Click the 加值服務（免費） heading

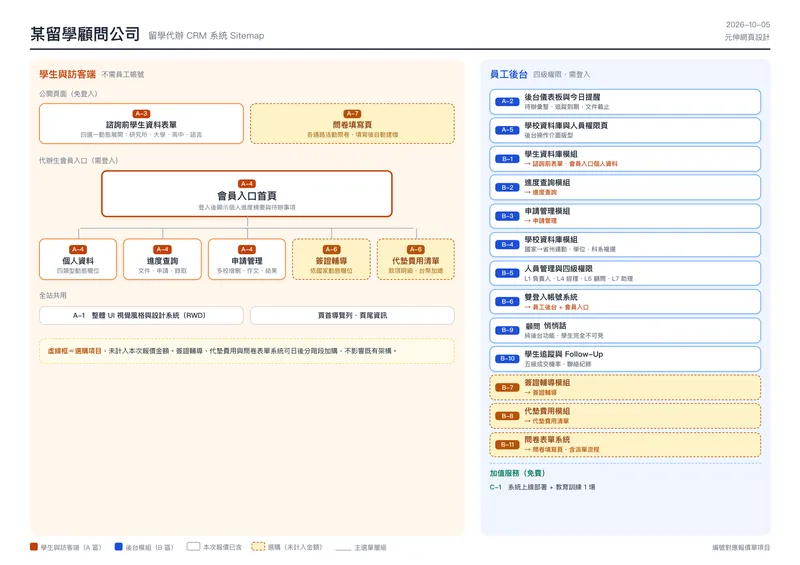(517, 473)
